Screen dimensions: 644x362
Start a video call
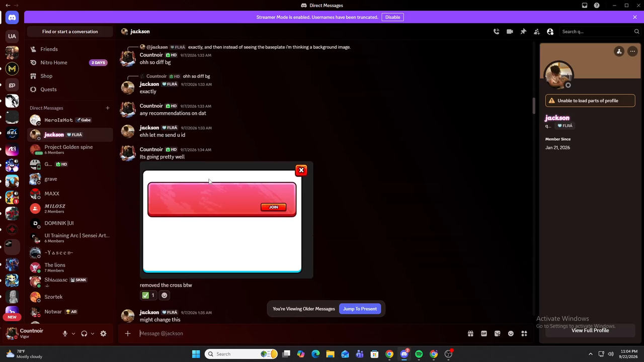510,32
